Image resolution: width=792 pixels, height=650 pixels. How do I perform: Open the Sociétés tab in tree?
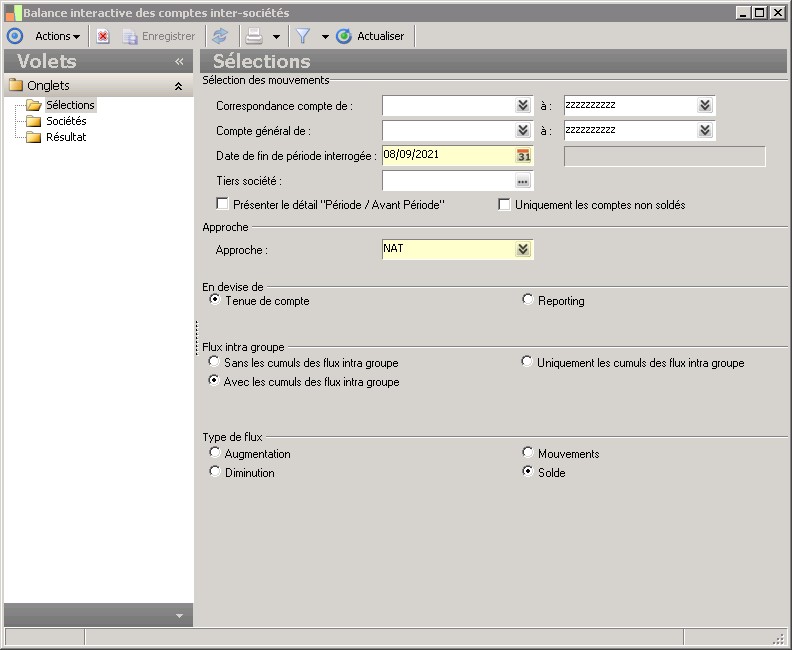coord(66,121)
